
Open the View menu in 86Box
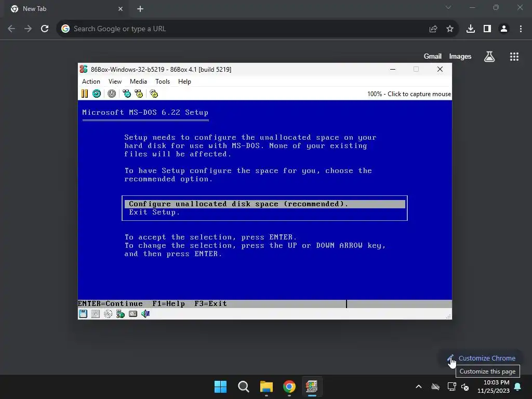(115, 82)
